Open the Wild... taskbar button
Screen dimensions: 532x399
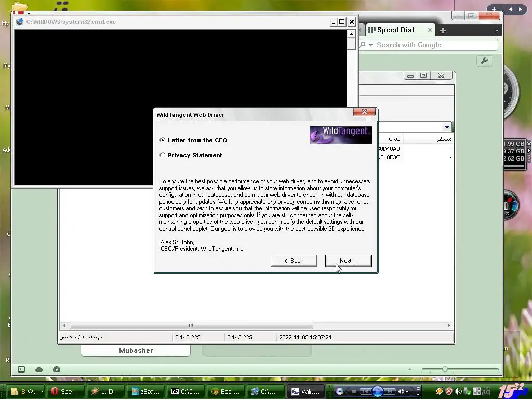[305, 391]
